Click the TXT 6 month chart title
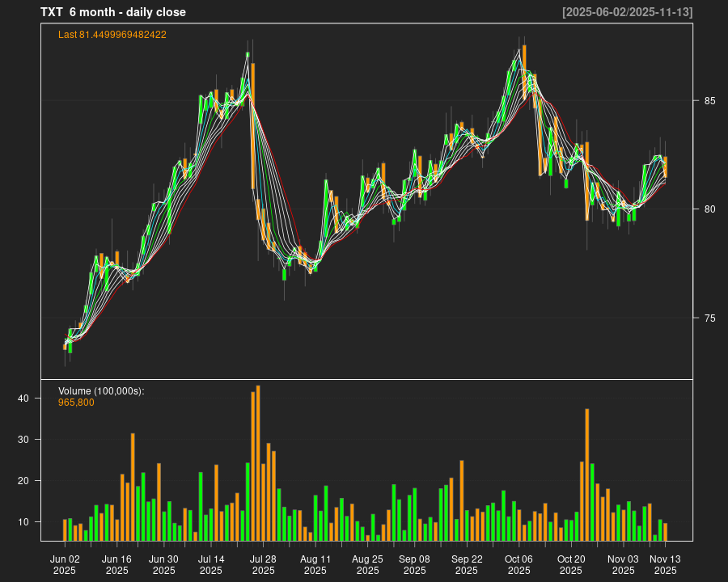The image size is (728, 582). pos(113,12)
